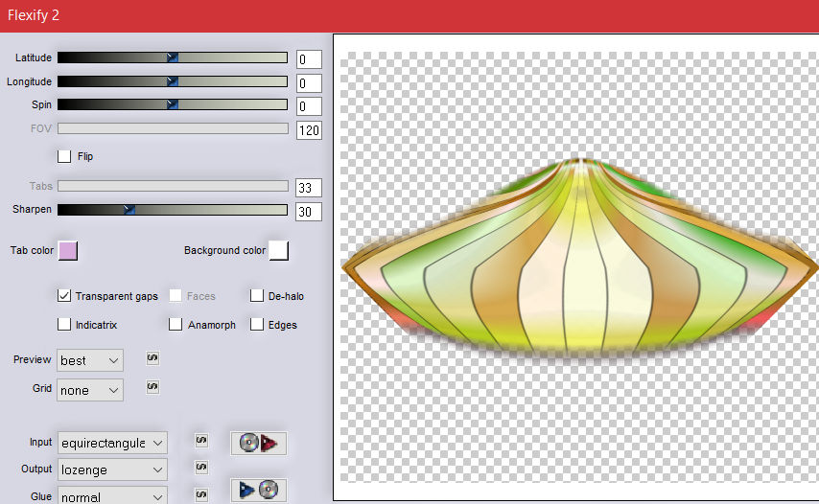The height and width of the screenshot is (504, 819).
Task: Click the Flexify 2 title text
Action: coord(34,15)
